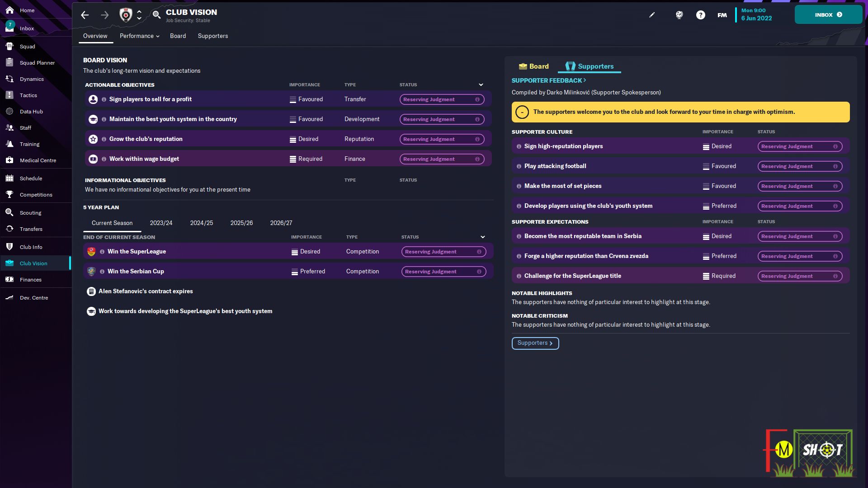Status pill for Win the Serbian Cup

443,272
